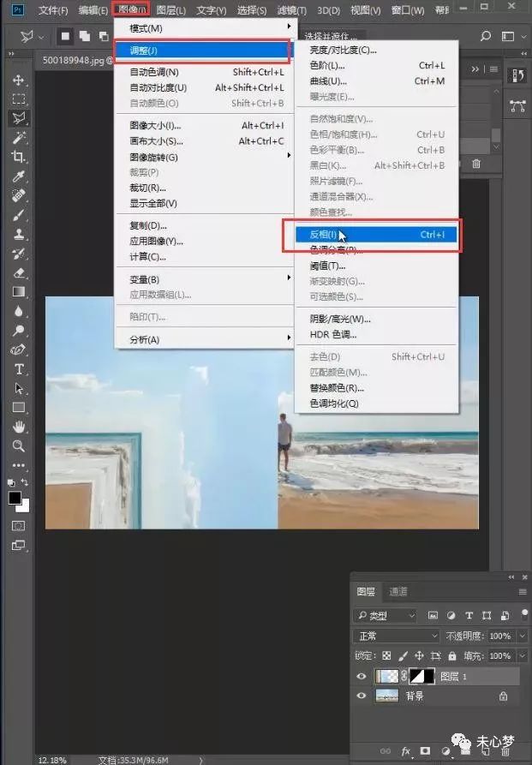This screenshot has height=765, width=532.
Task: Select the Eraser tool
Action: pos(19,272)
